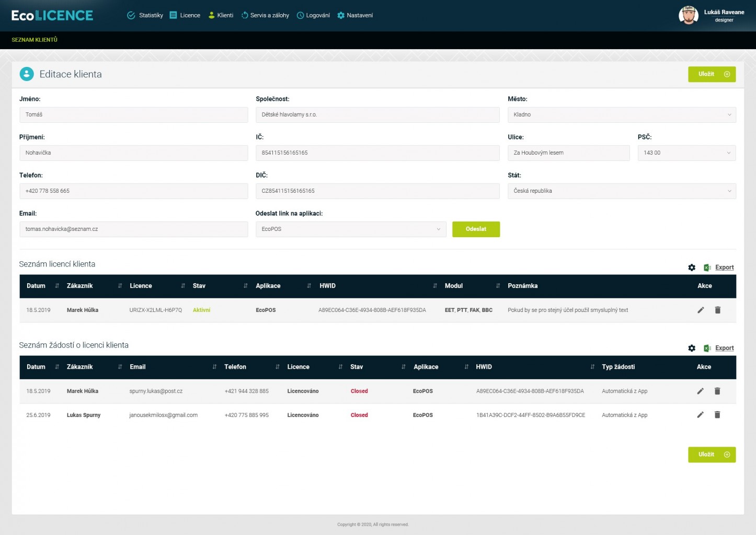Screen dimensions: 756x535
Task: Click Export link above license requests table
Action: click(724, 348)
